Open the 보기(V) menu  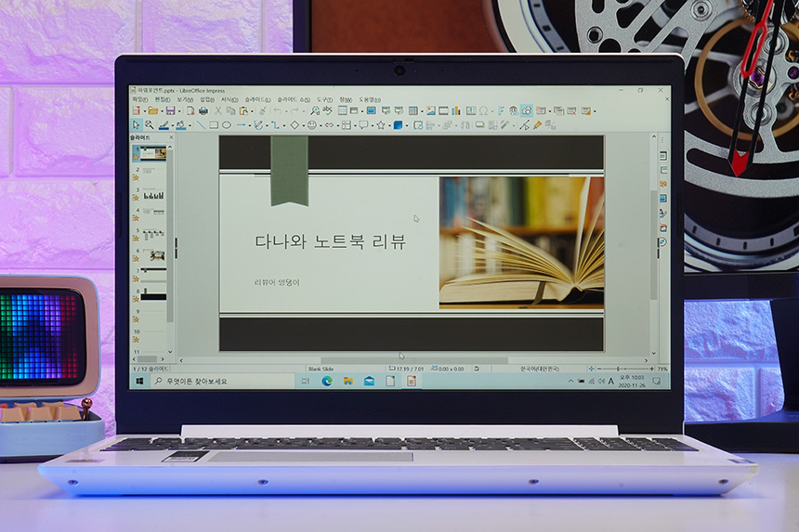pyautogui.click(x=185, y=99)
